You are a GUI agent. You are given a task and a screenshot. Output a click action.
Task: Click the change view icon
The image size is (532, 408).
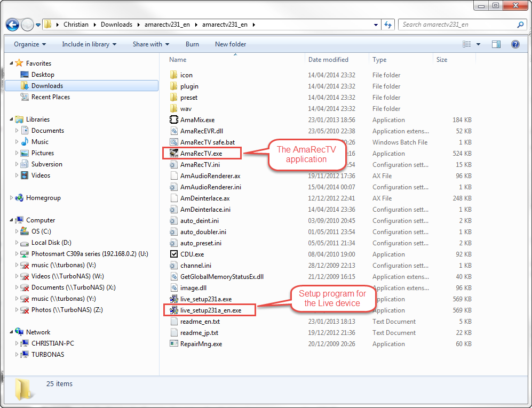tap(467, 44)
